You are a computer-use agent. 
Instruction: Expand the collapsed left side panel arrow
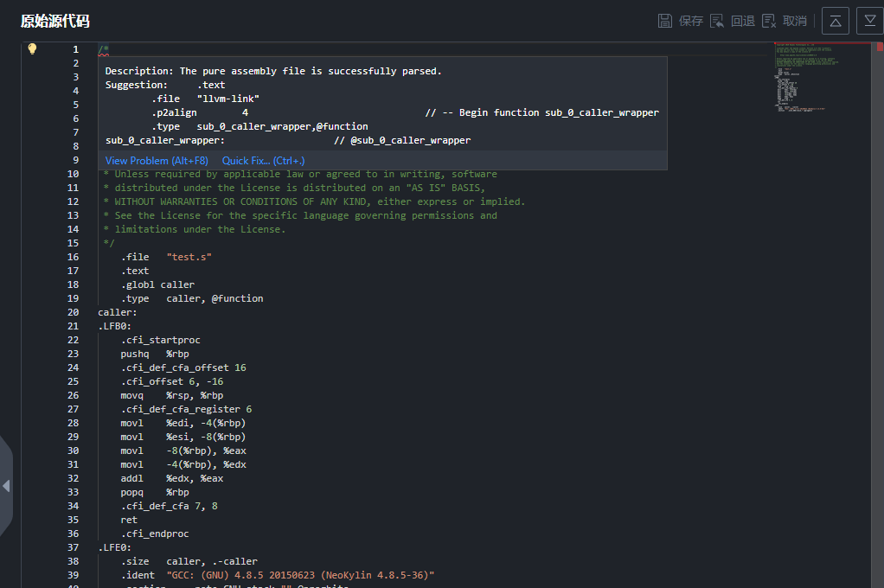6,486
